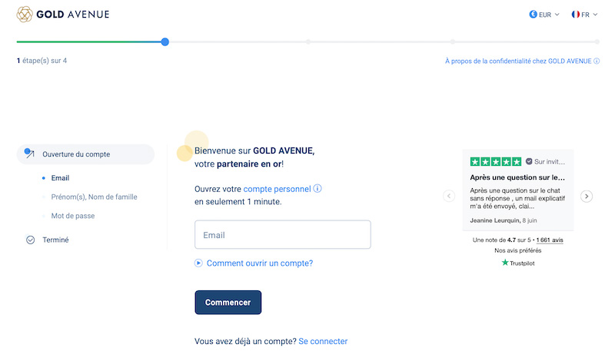
Task: Select the Email sub-step
Action: tap(60, 178)
